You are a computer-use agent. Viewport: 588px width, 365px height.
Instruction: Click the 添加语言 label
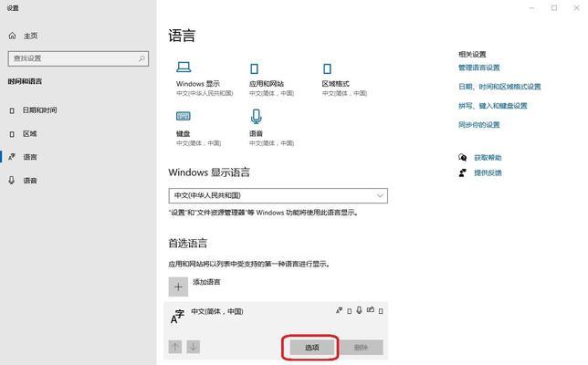tap(206, 282)
